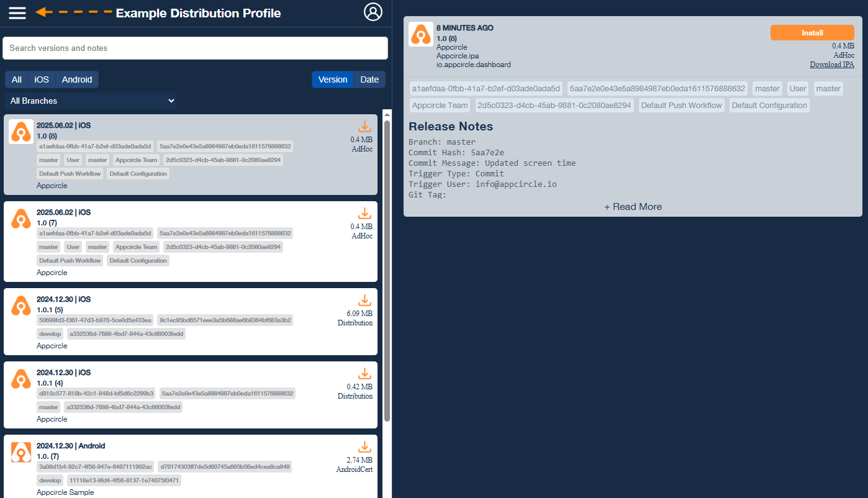Download version 1.0.1 (4) iOS build

(364, 374)
